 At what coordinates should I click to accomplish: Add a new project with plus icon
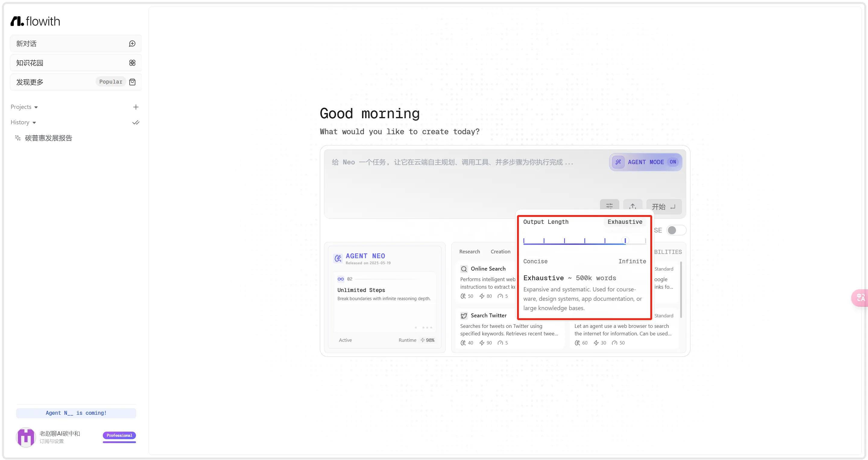tap(136, 107)
